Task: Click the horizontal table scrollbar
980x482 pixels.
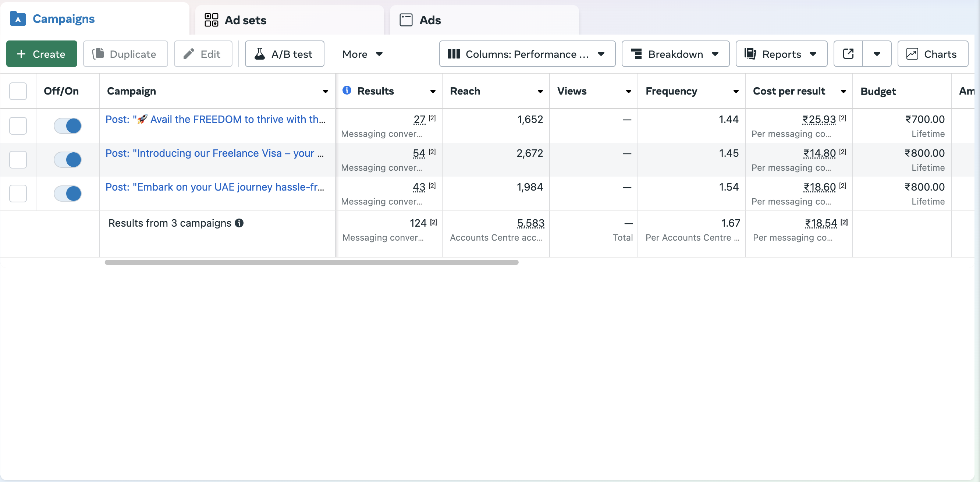Action: tap(311, 262)
